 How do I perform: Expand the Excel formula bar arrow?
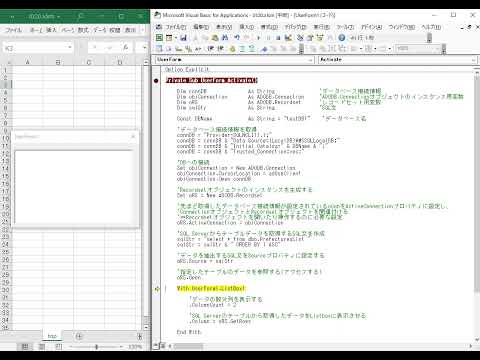point(145,48)
